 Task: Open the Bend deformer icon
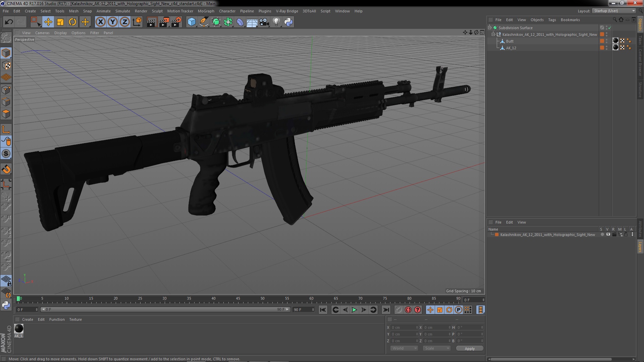tap(240, 22)
